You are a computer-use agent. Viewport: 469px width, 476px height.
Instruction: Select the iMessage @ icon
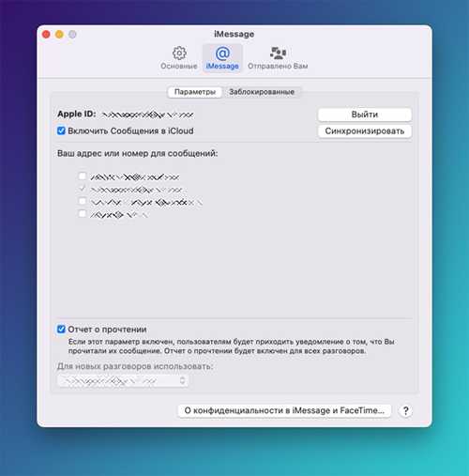click(222, 54)
